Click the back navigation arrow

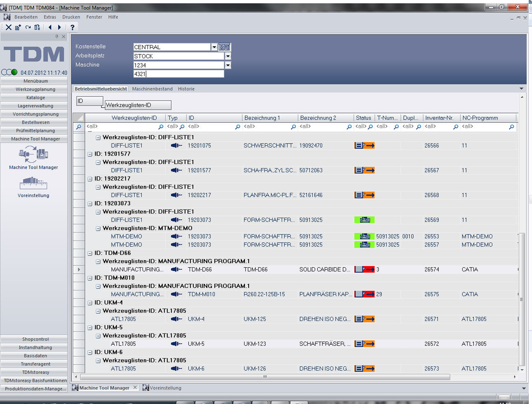tap(50, 27)
